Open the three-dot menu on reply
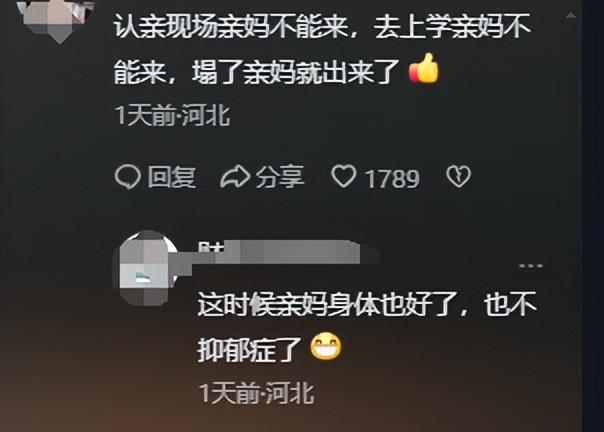This screenshot has height=432, width=604. pos(531,266)
